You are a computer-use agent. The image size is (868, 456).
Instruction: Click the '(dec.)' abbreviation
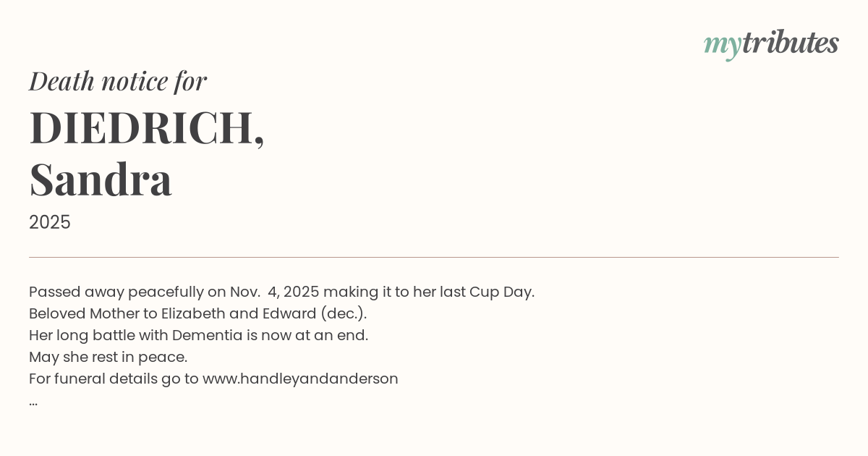344,313
